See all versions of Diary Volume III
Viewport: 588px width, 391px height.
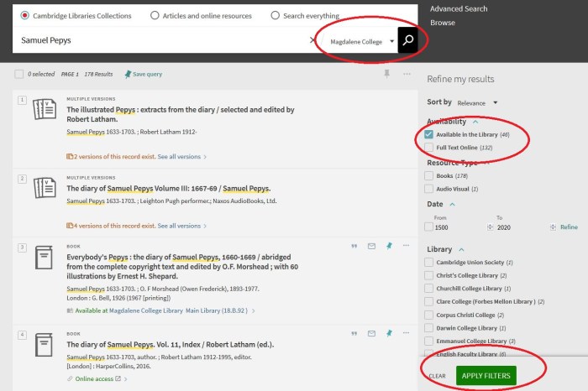pos(182,226)
